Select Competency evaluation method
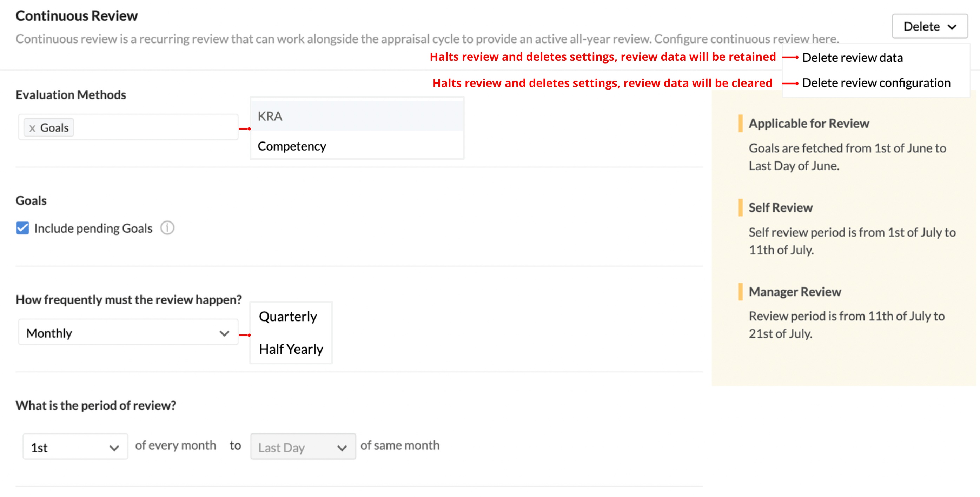This screenshot has height=497, width=980. coord(357,146)
